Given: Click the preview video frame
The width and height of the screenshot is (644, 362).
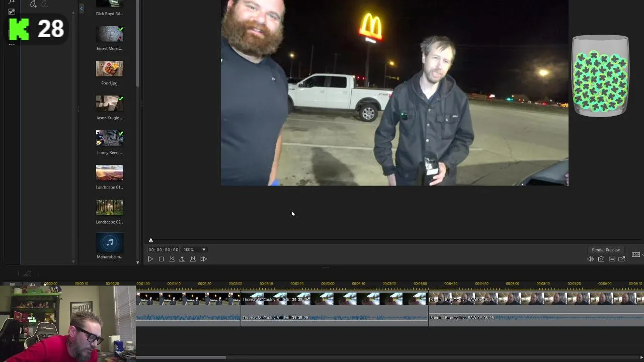Looking at the screenshot, I should [394, 93].
